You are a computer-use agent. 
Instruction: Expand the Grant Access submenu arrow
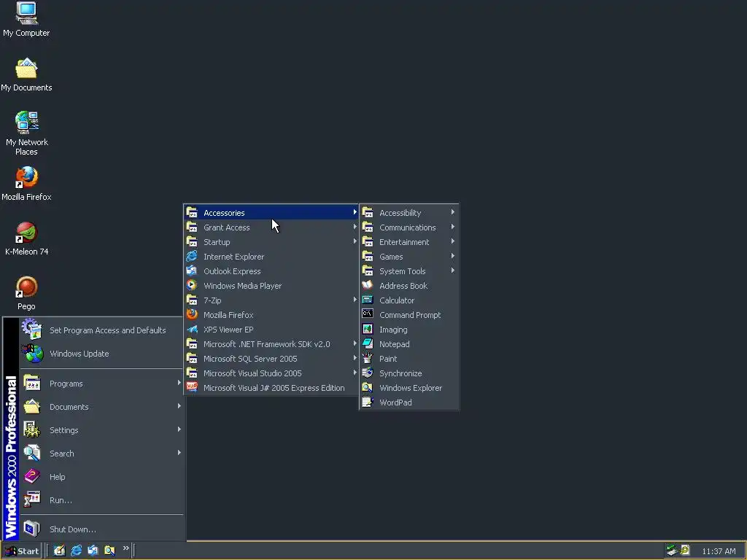click(355, 227)
